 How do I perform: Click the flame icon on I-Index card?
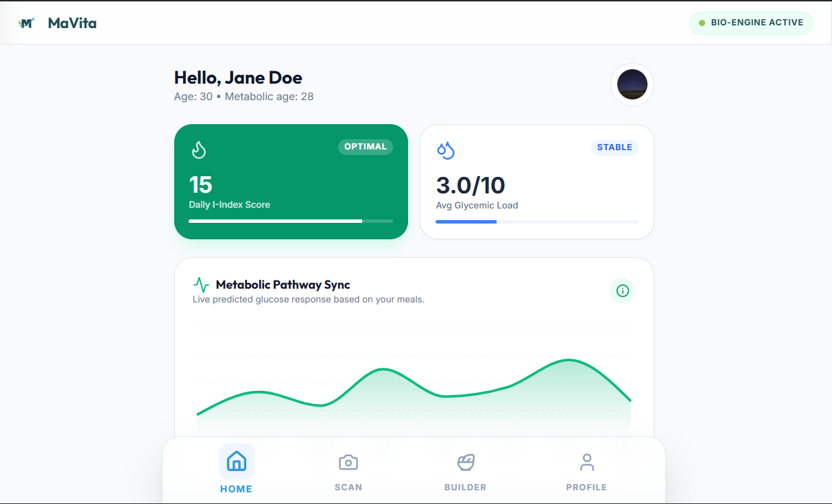tap(199, 149)
